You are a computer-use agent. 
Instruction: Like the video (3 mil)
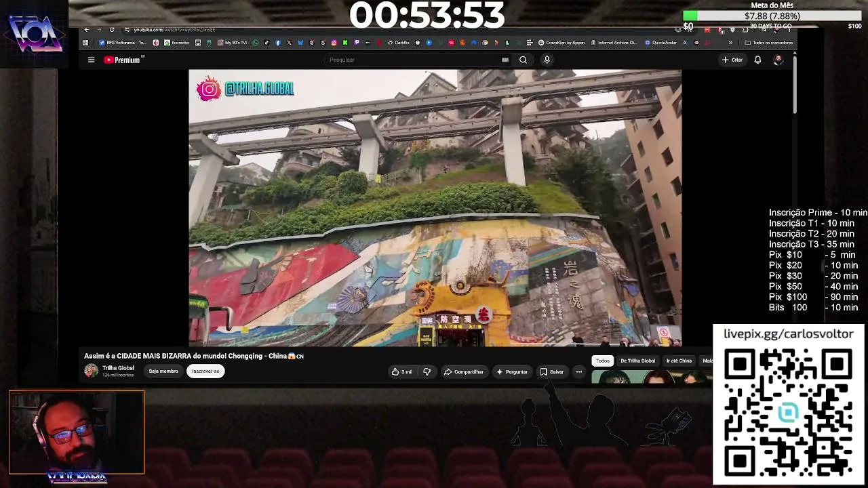coord(402,371)
